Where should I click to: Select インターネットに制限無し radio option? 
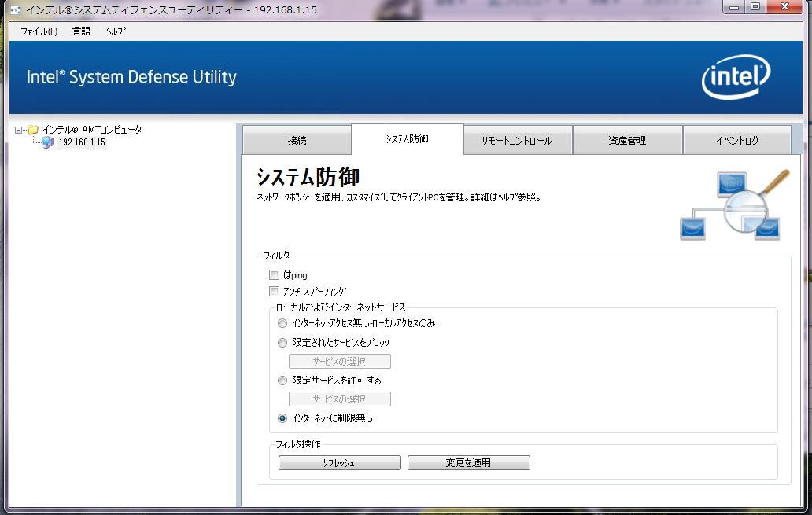[x=282, y=418]
